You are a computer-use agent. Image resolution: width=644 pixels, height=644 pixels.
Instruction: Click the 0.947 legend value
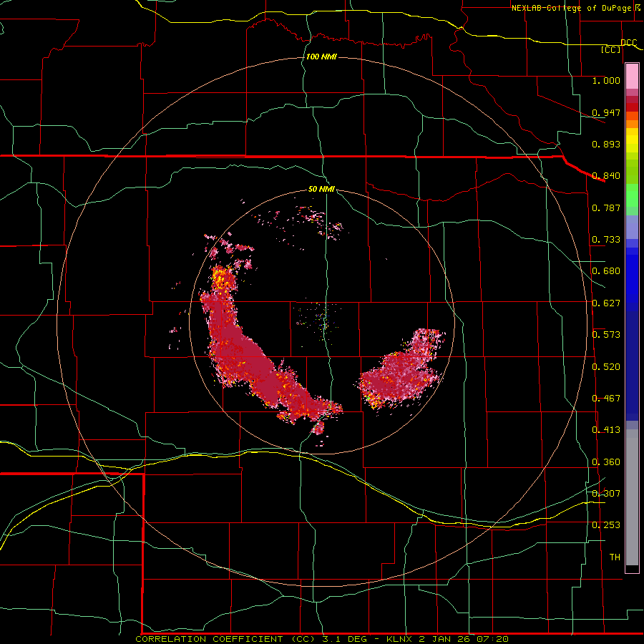(x=606, y=112)
